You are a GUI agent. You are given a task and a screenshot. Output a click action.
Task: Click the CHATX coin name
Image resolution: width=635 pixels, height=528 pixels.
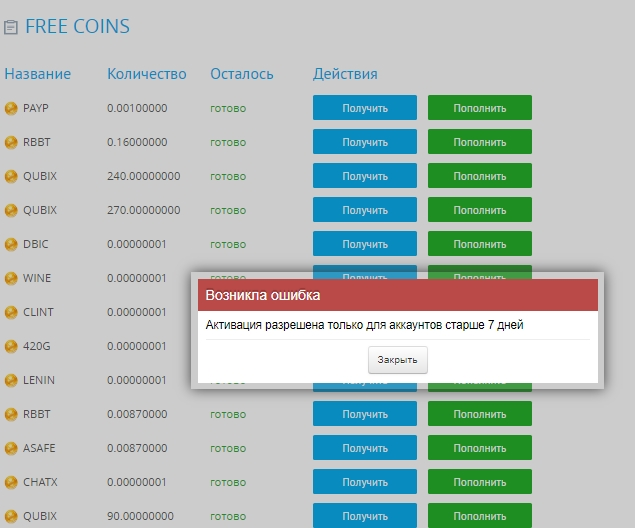coord(40,482)
